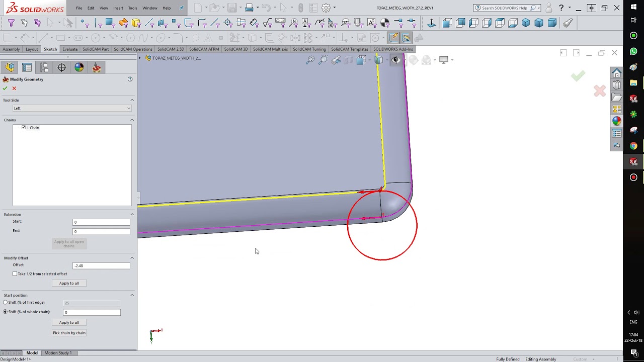Viewport: 644px width, 362px height.
Task: Collapse the Chains section
Action: pos(132,120)
